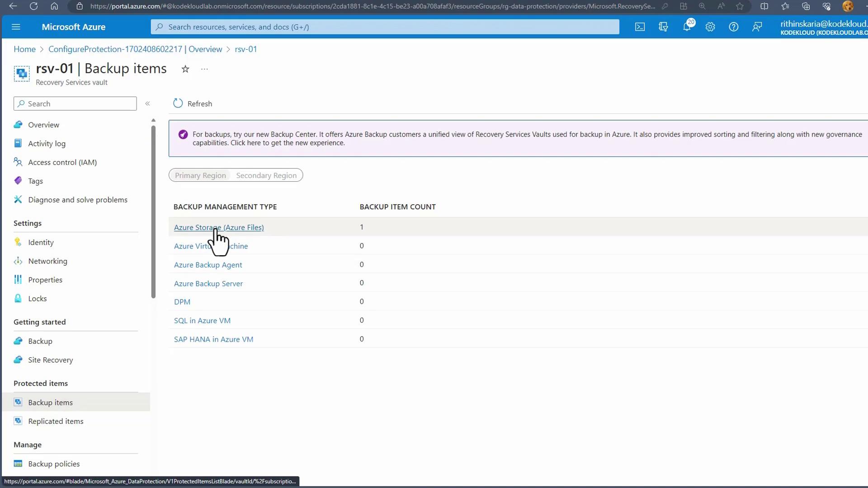Open the notifications bell icon

click(x=687, y=27)
